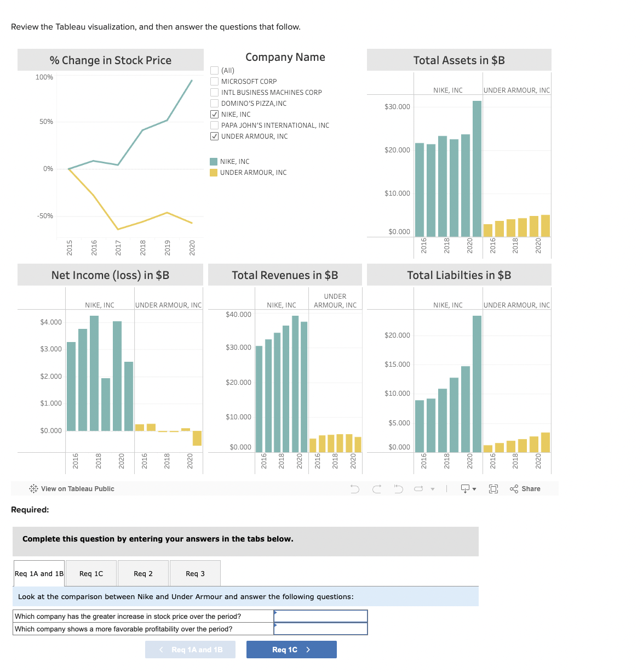Click the Undo icon in the Tableau toolbar
This screenshot has width=643, height=672.
(355, 488)
